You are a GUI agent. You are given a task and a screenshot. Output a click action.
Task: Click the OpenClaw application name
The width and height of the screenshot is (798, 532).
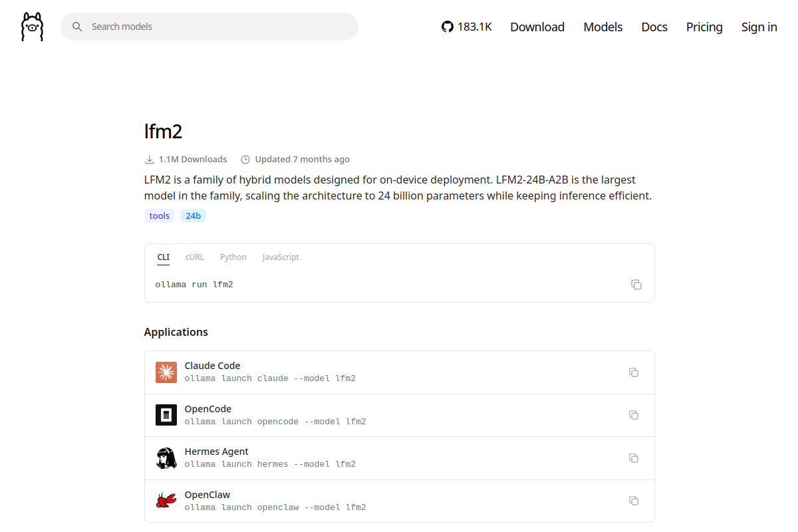click(207, 495)
